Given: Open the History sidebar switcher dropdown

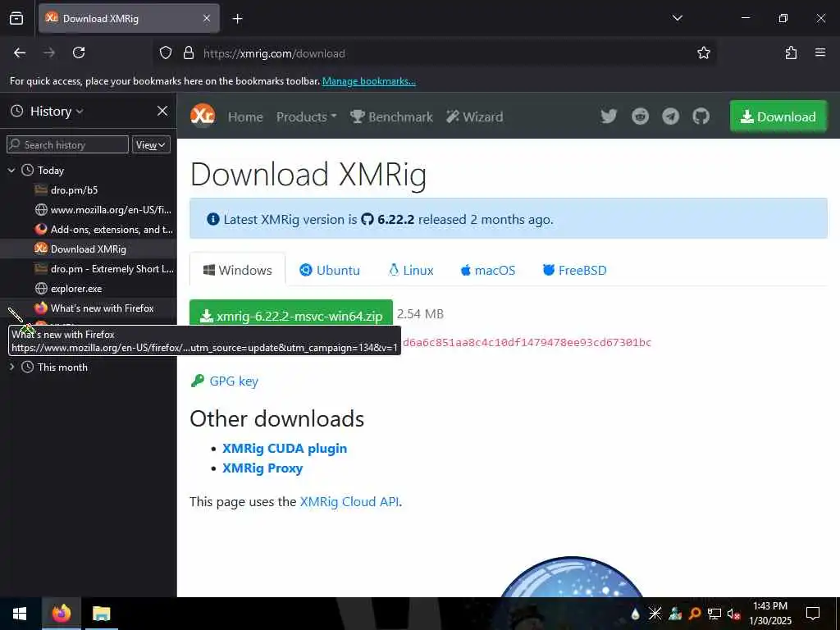Looking at the screenshot, I should (x=47, y=112).
